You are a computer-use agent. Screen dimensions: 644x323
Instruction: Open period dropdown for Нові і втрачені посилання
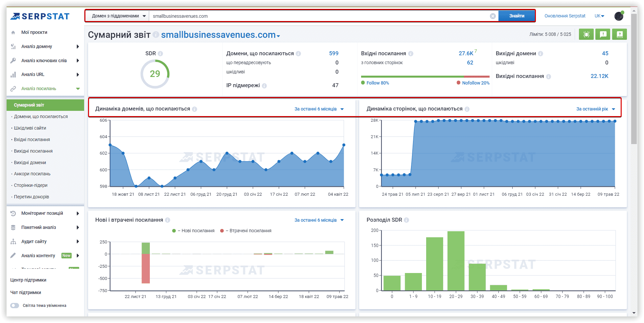click(319, 220)
